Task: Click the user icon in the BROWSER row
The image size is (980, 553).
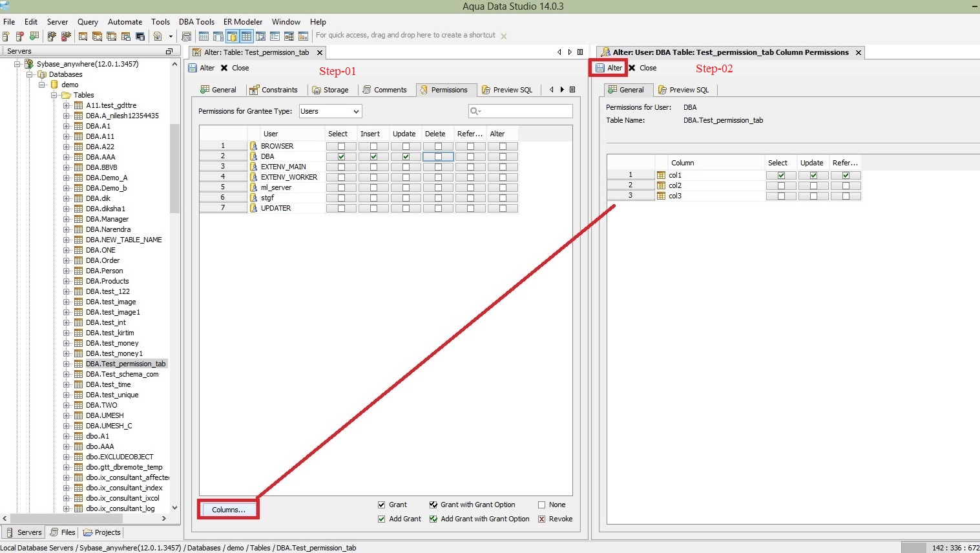Action: pyautogui.click(x=254, y=146)
